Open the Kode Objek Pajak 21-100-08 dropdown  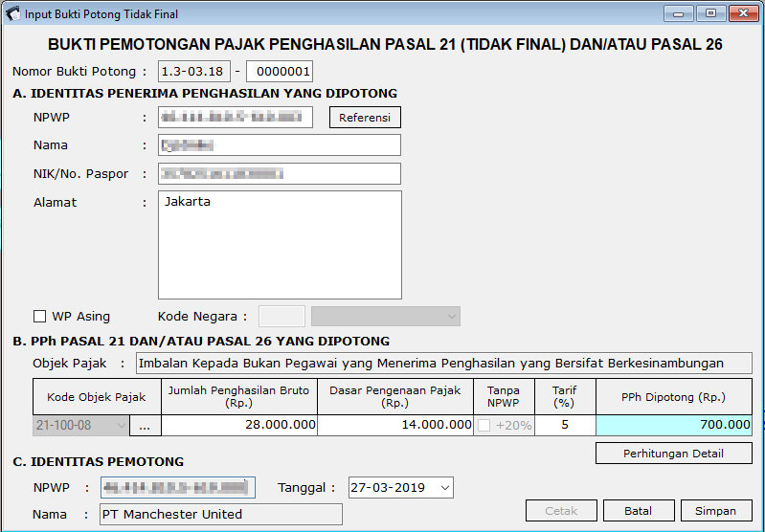pyautogui.click(x=81, y=425)
